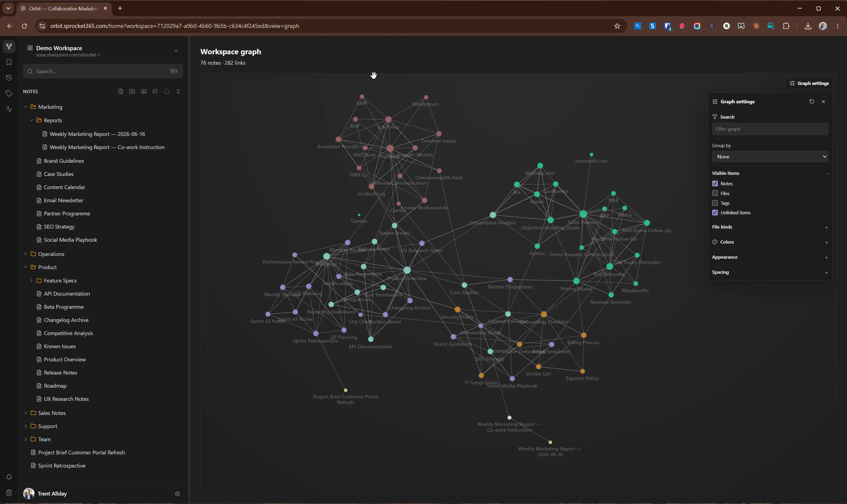Open API Documentation note in the tree
847x504 pixels.
67,294
